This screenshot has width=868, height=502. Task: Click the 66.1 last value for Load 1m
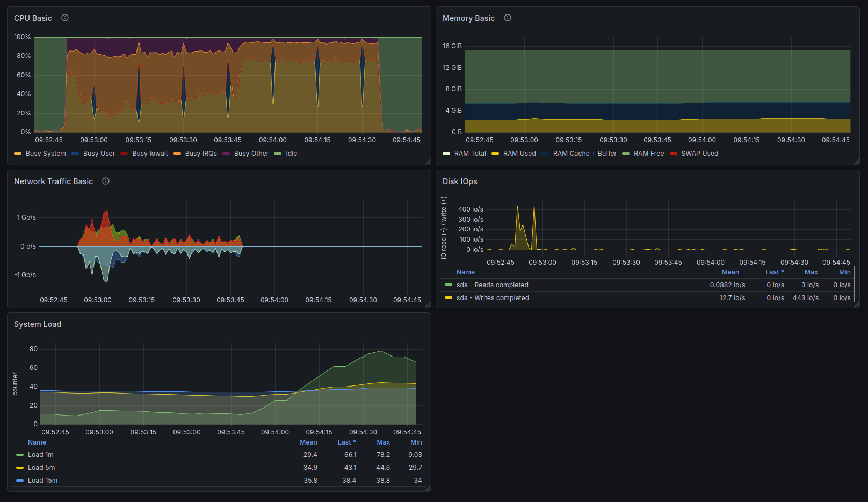350,455
